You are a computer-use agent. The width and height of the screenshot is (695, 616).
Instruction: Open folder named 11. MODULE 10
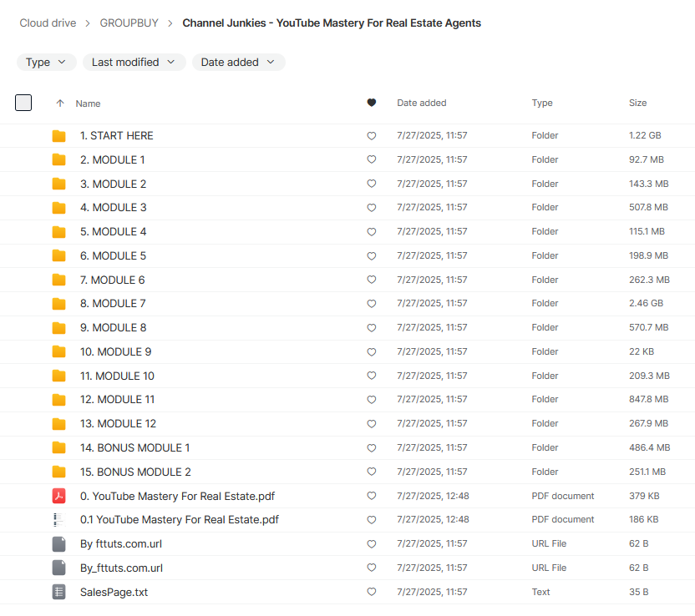117,376
